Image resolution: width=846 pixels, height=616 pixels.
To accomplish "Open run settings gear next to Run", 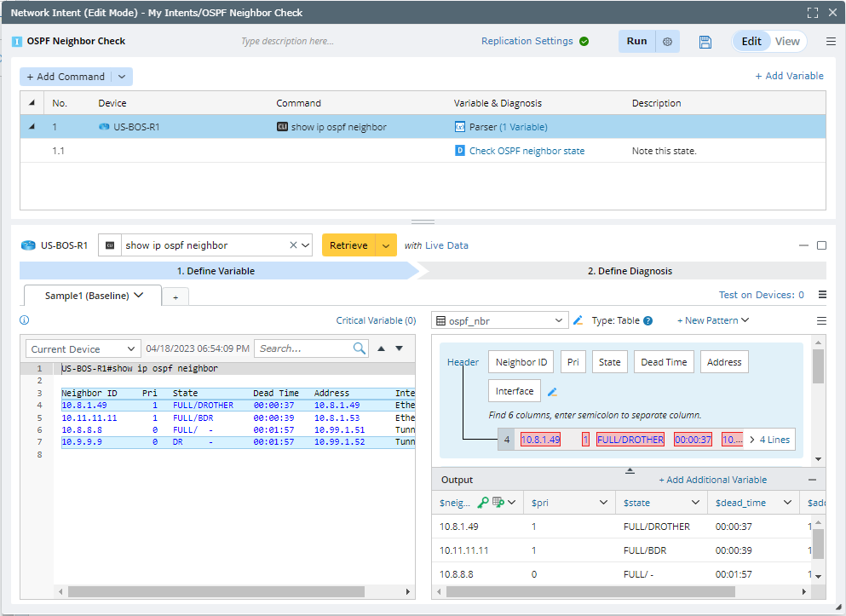I will [667, 42].
